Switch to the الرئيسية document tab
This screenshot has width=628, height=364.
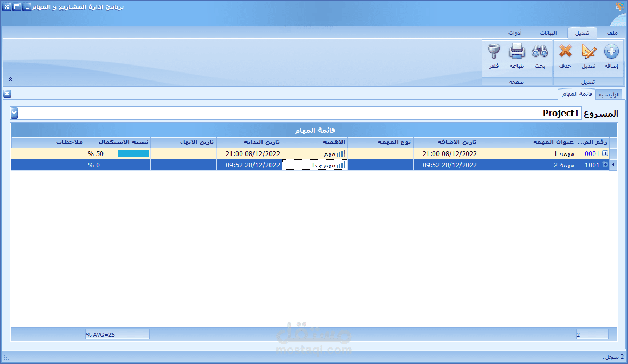[x=609, y=94]
